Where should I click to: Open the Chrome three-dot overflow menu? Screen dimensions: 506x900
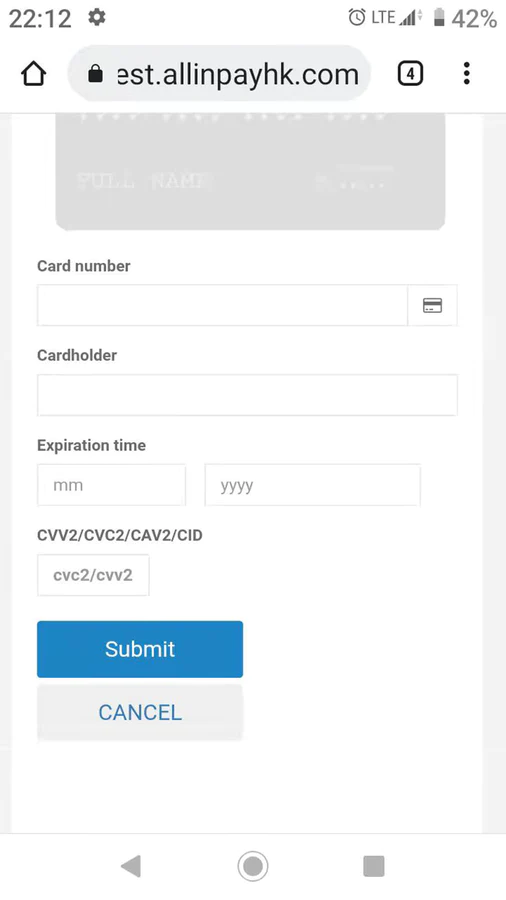pyautogui.click(x=466, y=74)
